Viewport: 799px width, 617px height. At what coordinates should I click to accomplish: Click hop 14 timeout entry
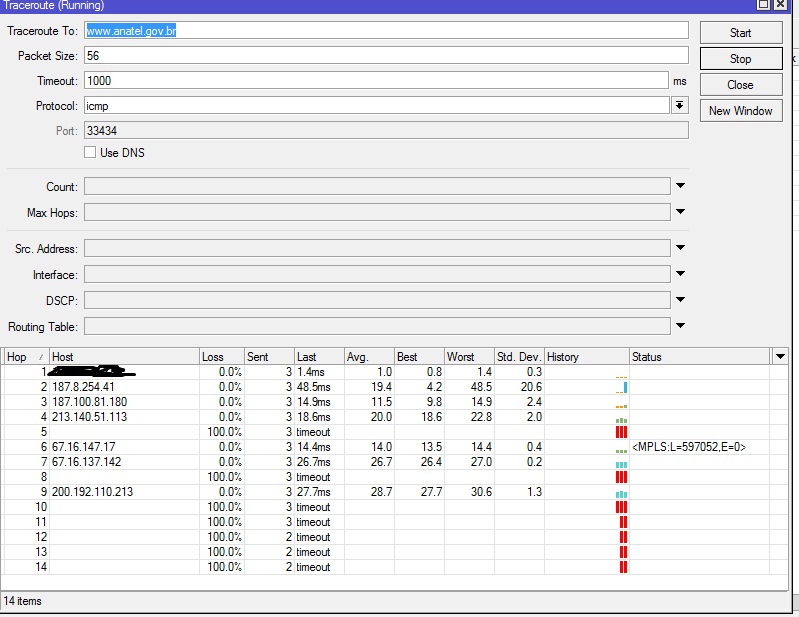pos(313,567)
